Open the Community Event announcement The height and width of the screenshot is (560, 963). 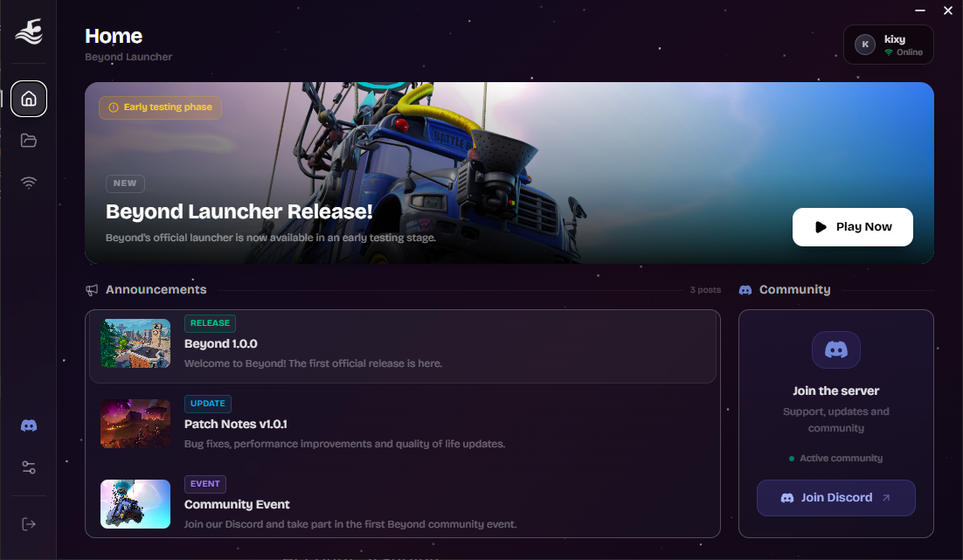[x=402, y=504]
